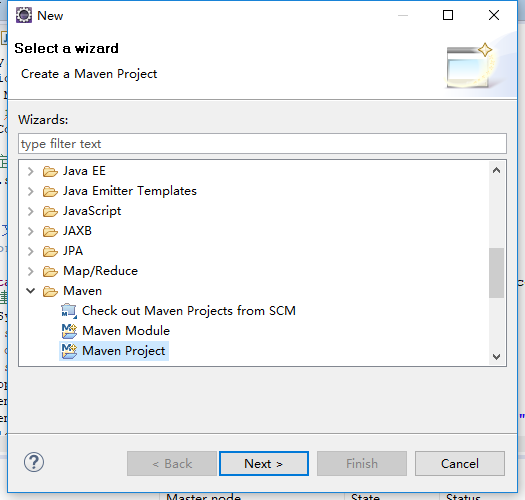Click the Check out Maven Projects SCM icon
525x500 pixels.
point(69,311)
